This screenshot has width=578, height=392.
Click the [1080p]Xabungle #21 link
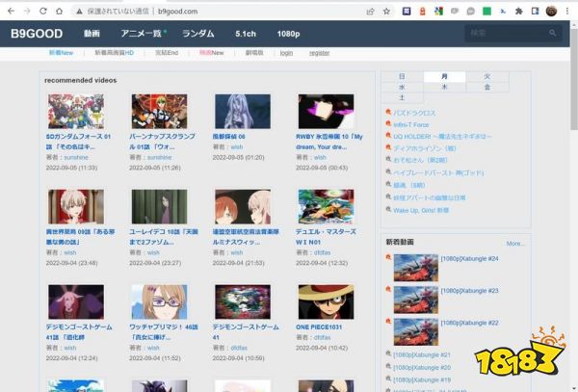coord(422,354)
